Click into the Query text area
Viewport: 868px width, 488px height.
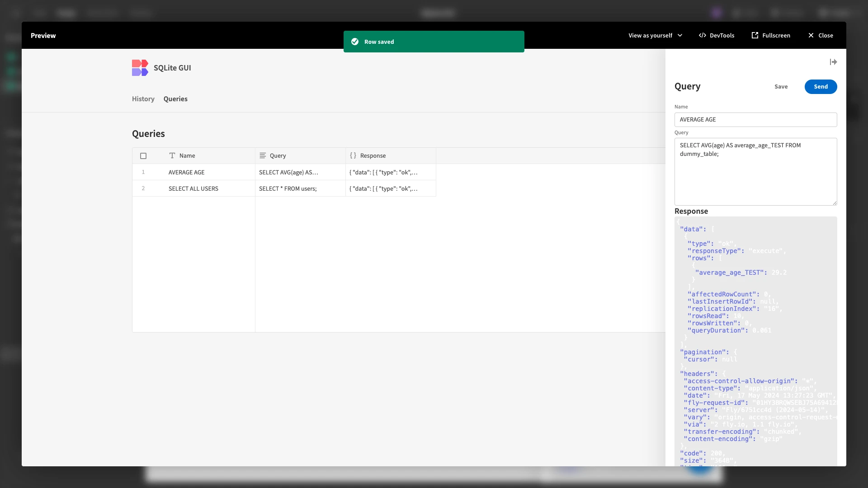(755, 172)
